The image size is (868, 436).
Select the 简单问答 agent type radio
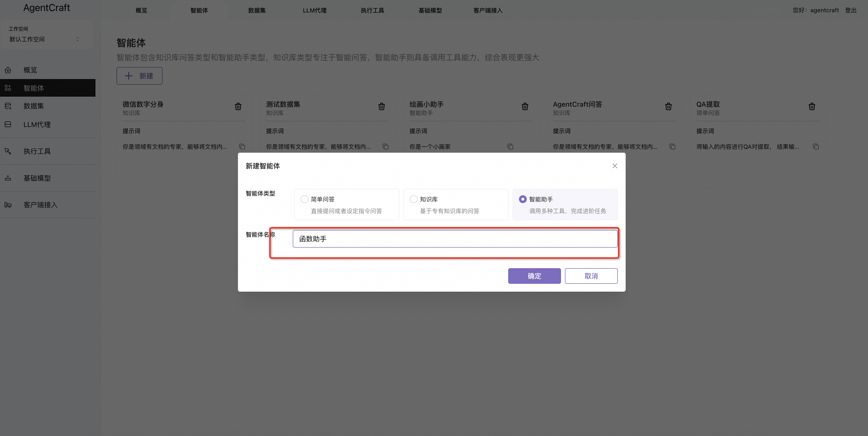click(x=304, y=199)
